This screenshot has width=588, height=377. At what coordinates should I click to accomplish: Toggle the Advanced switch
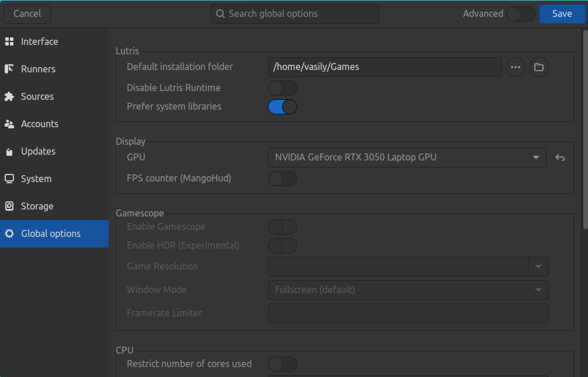click(520, 14)
